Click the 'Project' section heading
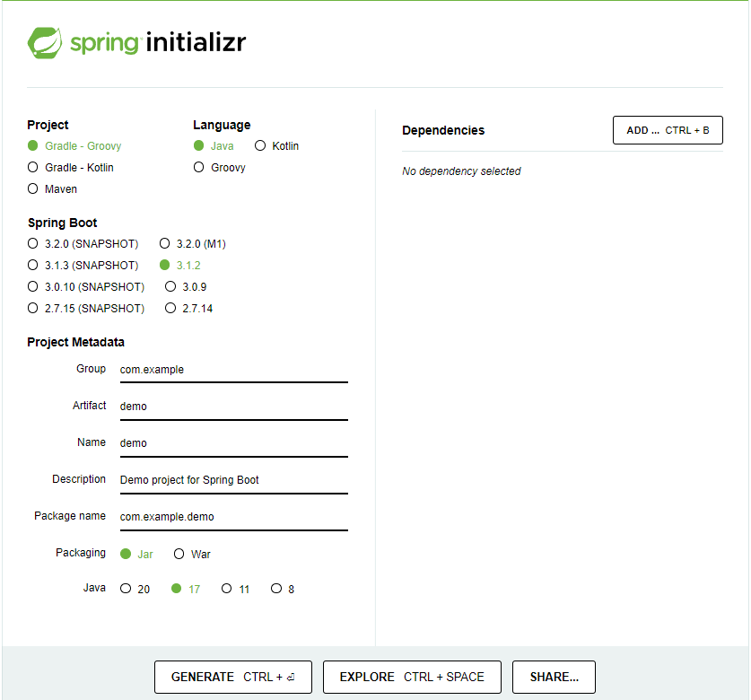Screen dimensions: 751x700 coord(48,125)
